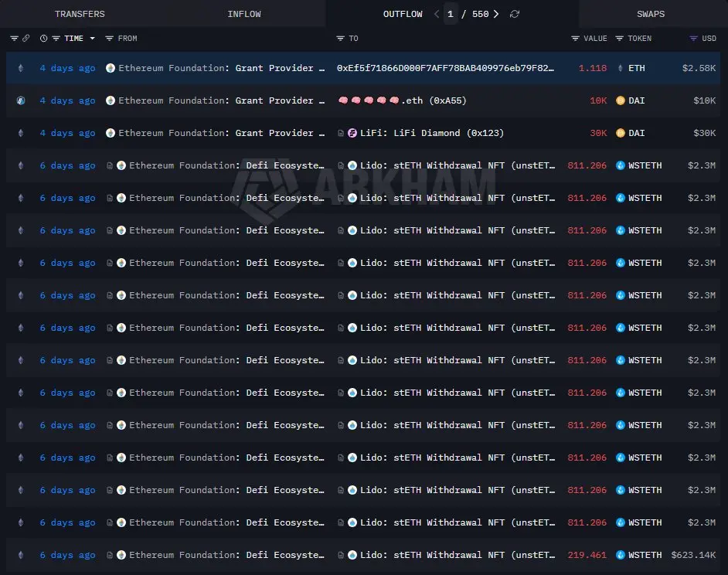Open the TO column filter

click(x=340, y=39)
